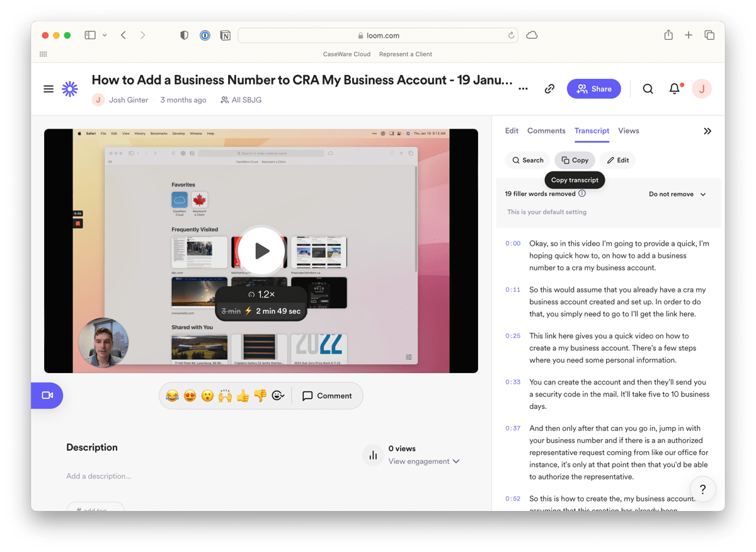Viewport: 756px width, 552px height.
Task: Open the notifications bell
Action: coord(675,89)
